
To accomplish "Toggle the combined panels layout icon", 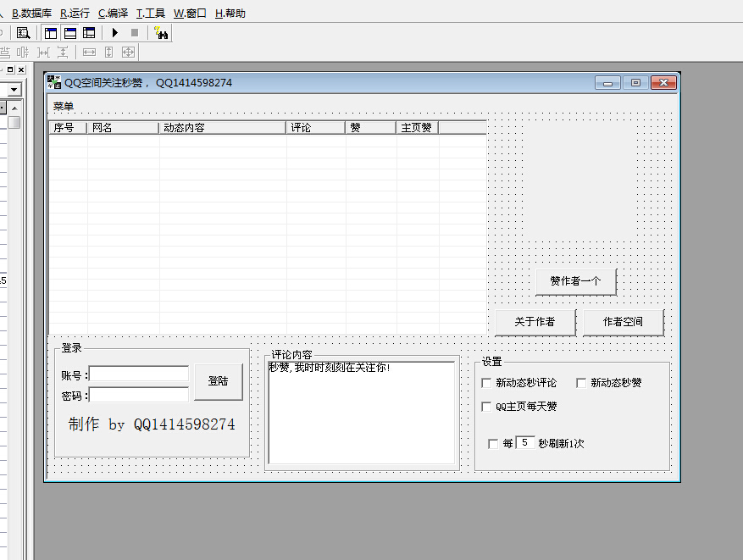I will (89, 33).
